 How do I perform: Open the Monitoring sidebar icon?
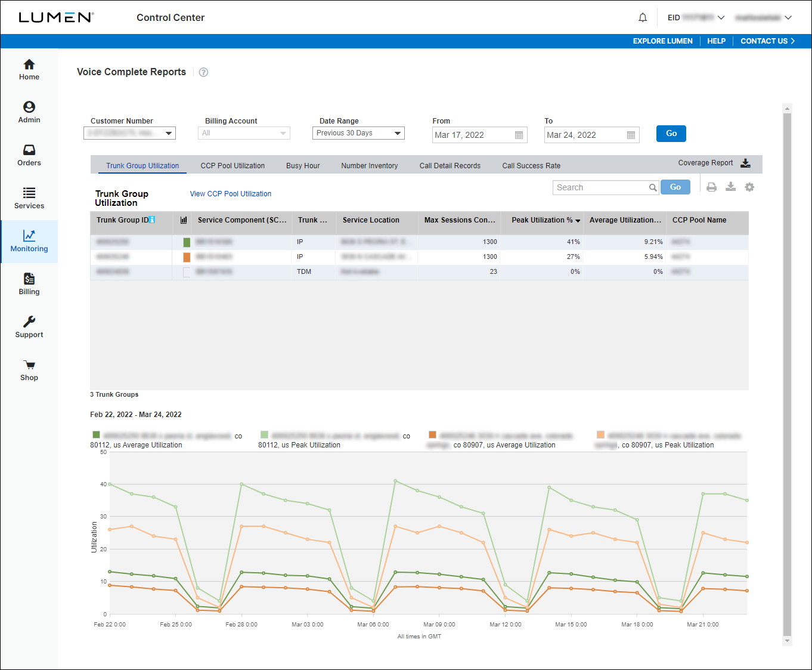[x=29, y=236]
